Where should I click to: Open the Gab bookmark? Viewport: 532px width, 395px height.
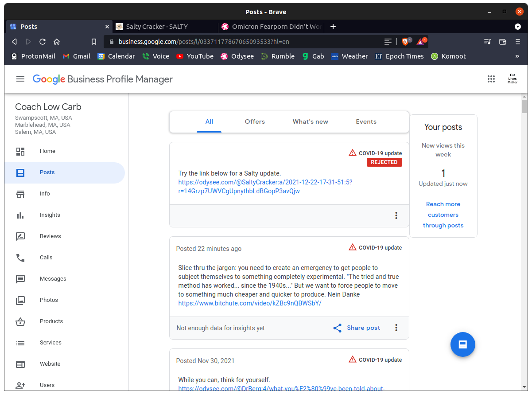pyautogui.click(x=313, y=56)
